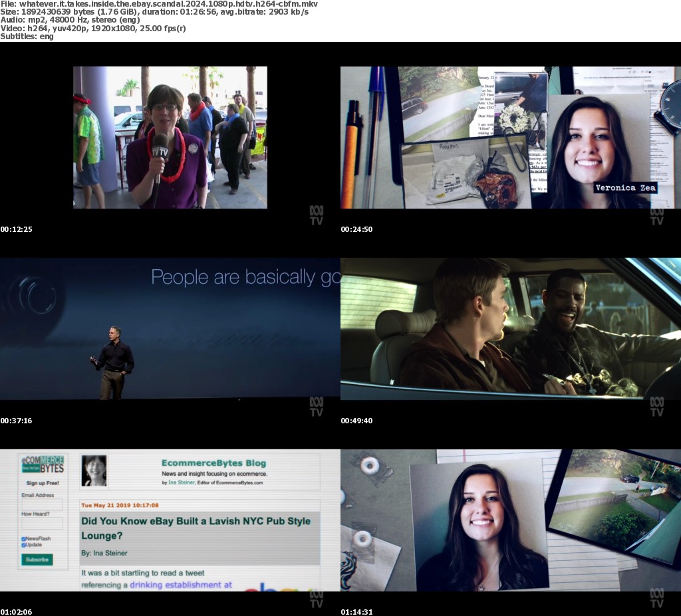Viewport: 681px width, 616px height.
Task: Select the Veronica Zea name label
Action: pos(625,187)
